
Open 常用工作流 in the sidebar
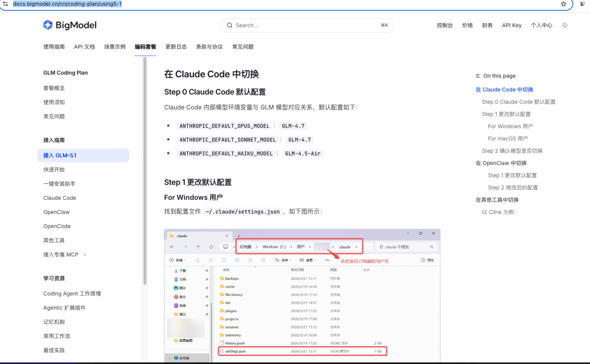(x=56, y=336)
